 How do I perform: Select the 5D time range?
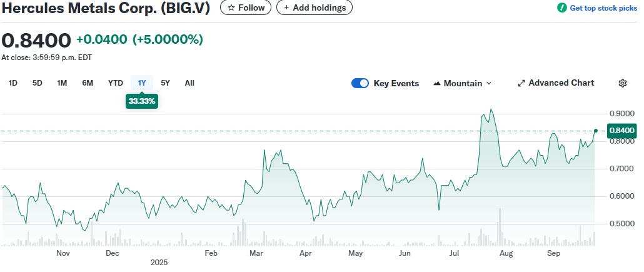(38, 83)
